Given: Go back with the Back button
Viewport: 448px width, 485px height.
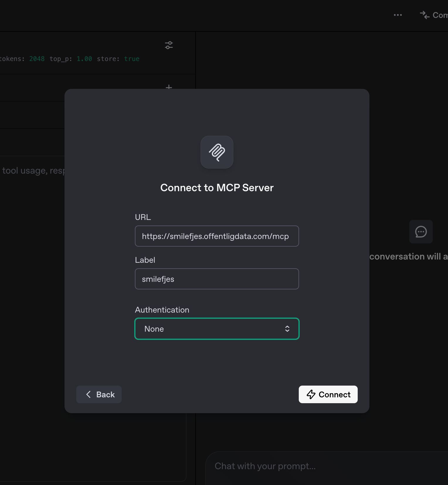Looking at the screenshot, I should [x=99, y=394].
